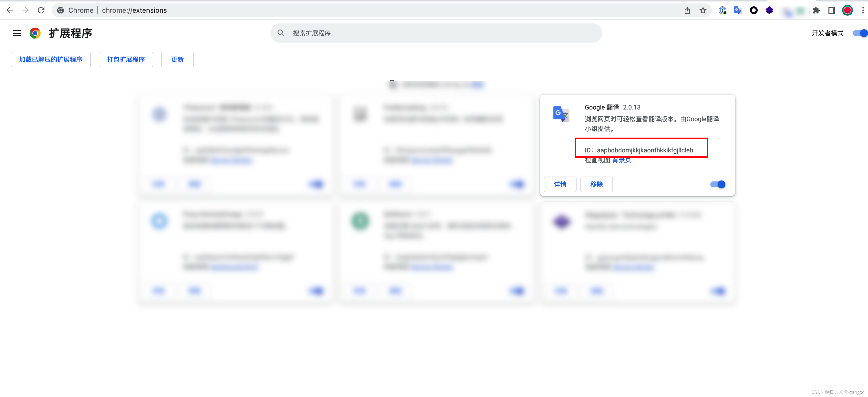
Task: Click the Chrome logo next to 扩展程序
Action: (x=35, y=33)
